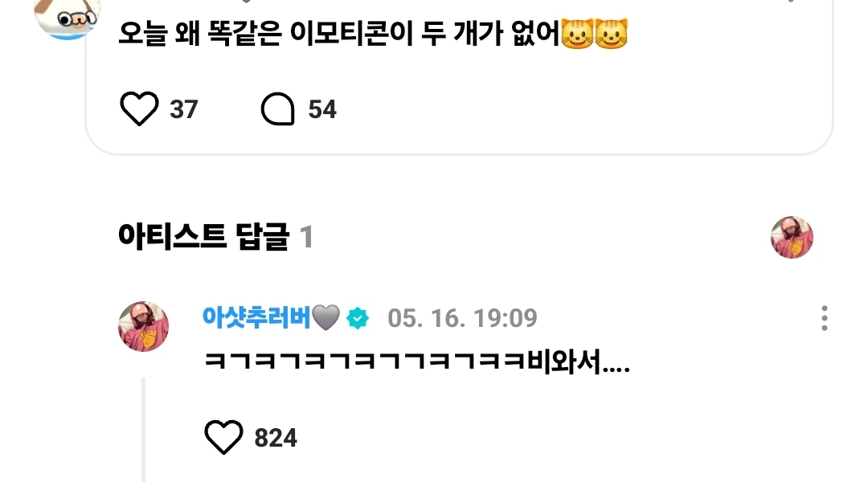The image size is (868, 482).
Task: Select the small artist avatar in 아티스트 답글 header
Action: (792, 238)
